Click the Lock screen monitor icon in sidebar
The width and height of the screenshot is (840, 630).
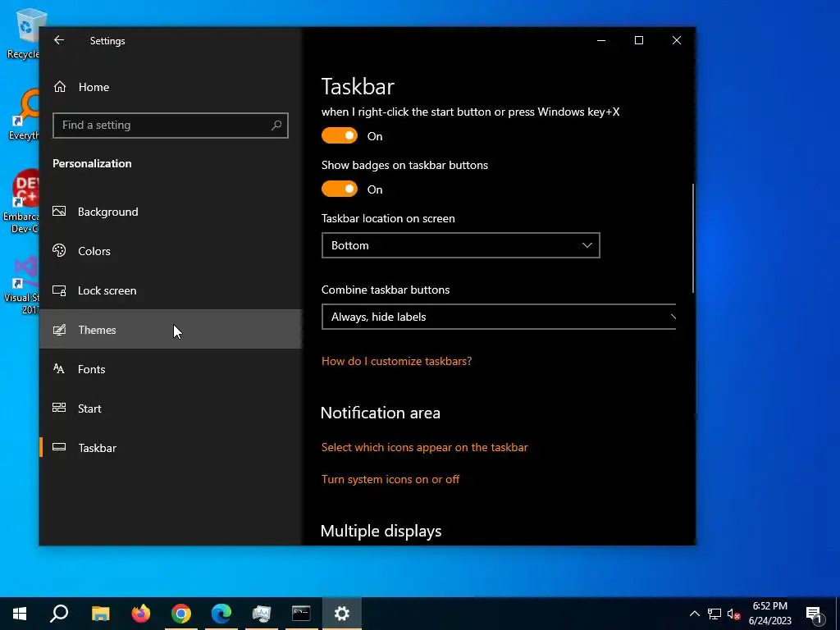click(59, 290)
